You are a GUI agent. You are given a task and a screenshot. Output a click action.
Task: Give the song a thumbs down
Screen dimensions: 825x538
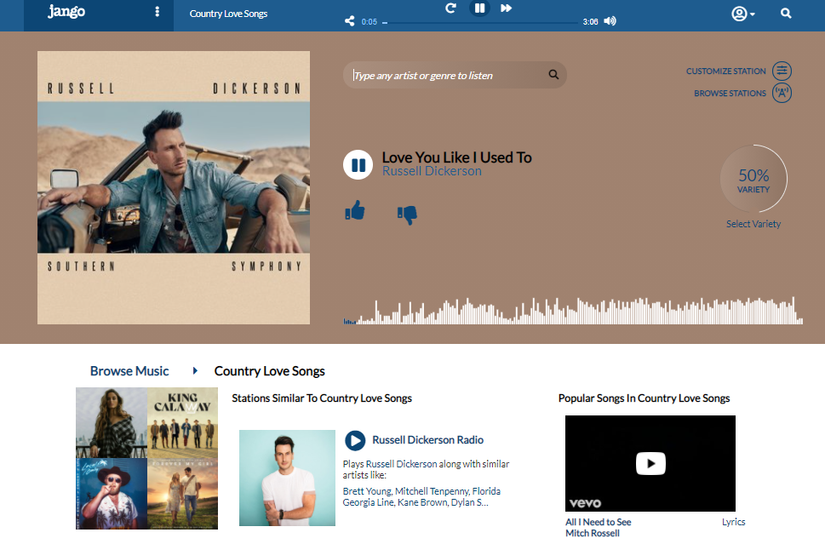(407, 214)
